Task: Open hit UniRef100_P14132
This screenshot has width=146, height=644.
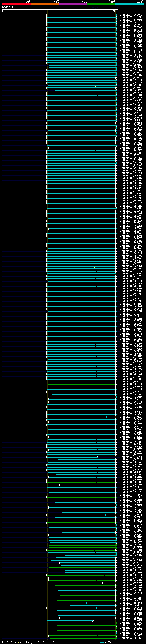Action: click(131, 552)
